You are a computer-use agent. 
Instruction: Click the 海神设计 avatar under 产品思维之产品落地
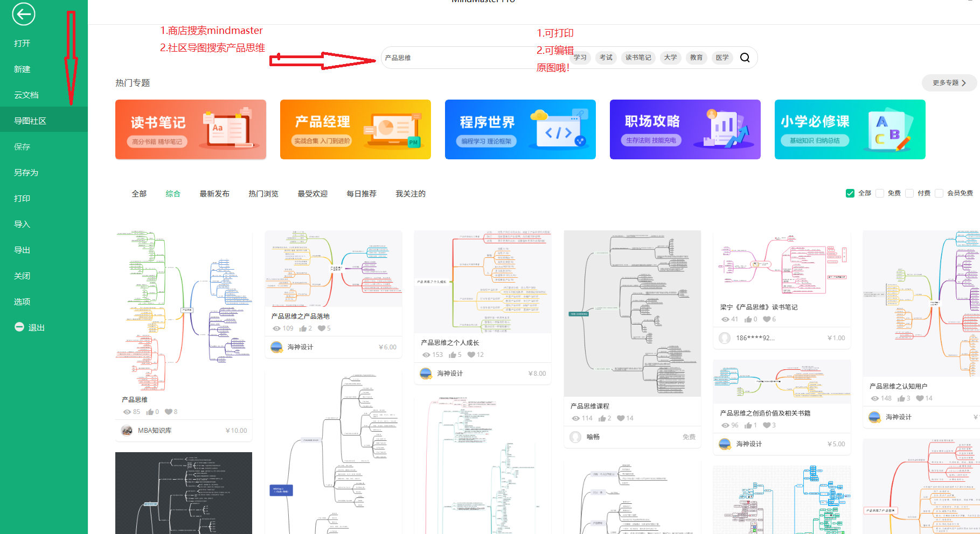coord(276,347)
